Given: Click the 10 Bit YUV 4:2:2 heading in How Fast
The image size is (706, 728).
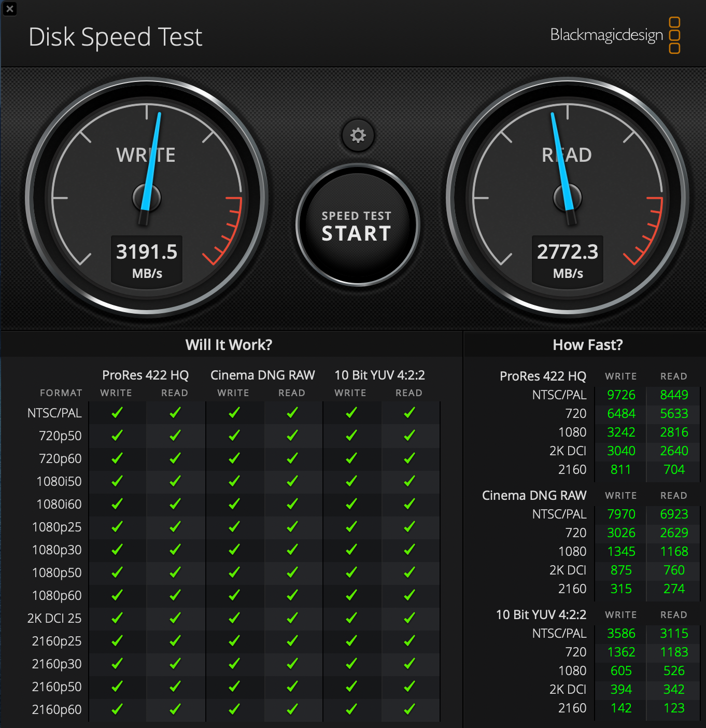Looking at the screenshot, I should 541,615.
